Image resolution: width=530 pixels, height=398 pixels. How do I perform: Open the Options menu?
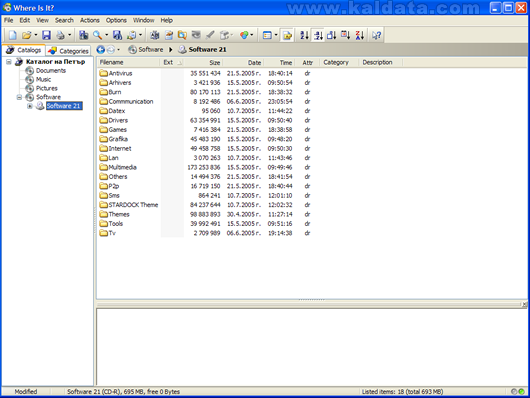[116, 20]
